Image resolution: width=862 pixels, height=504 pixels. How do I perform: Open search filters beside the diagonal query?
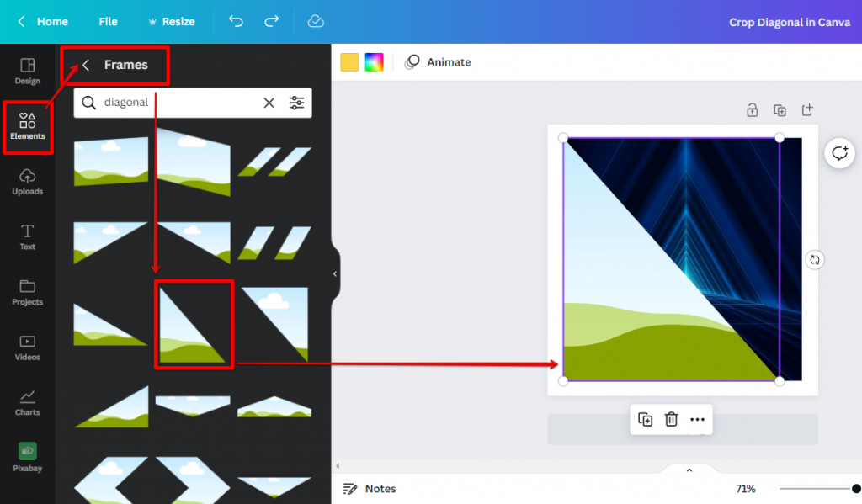296,103
